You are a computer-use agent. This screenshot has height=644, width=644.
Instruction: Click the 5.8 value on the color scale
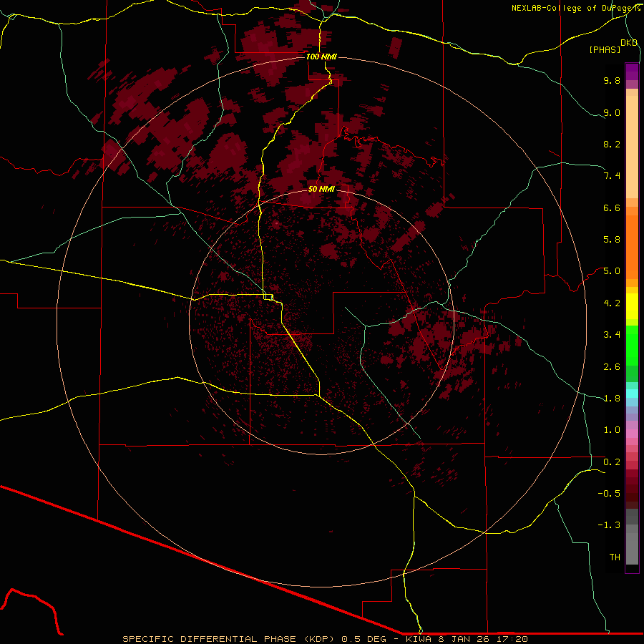[x=612, y=240]
